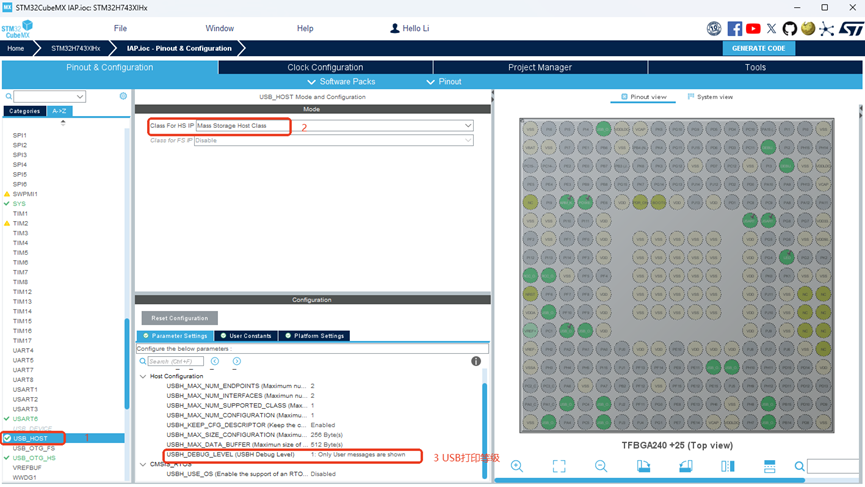The image size is (865, 487).
Task: Click the gold globe icon
Action: (x=808, y=29)
